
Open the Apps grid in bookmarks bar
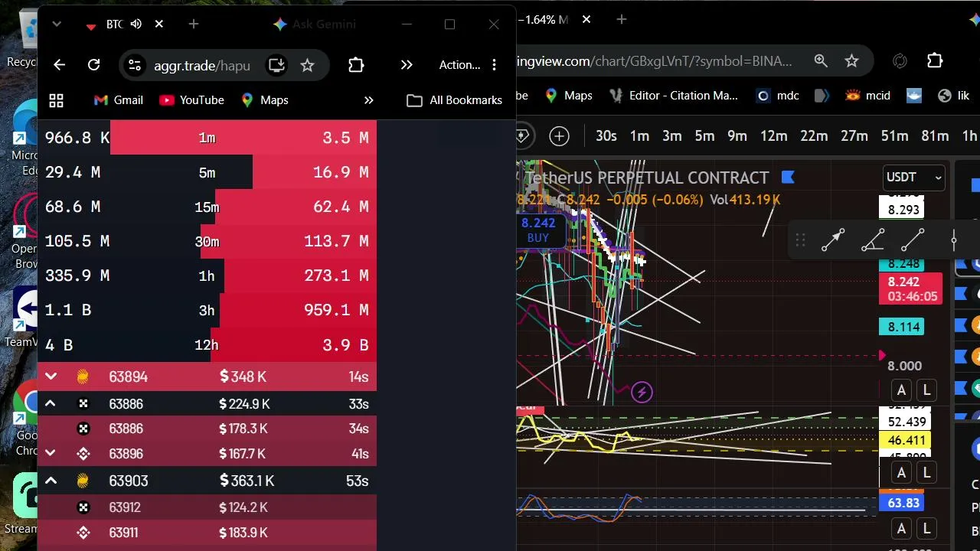[x=56, y=100]
